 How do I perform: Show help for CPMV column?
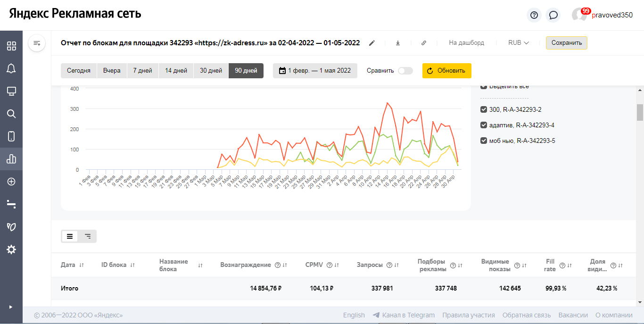pos(330,265)
